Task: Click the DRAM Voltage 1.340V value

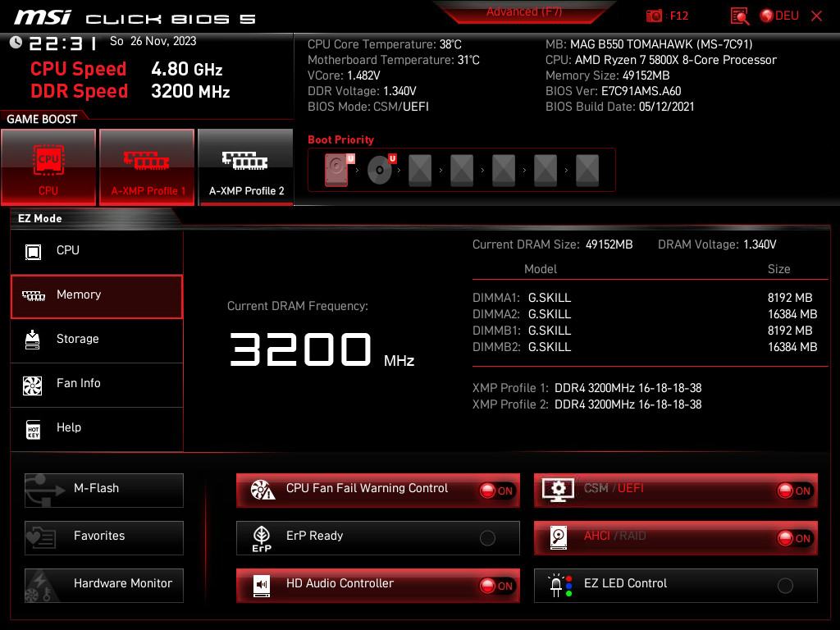Action: coord(760,244)
